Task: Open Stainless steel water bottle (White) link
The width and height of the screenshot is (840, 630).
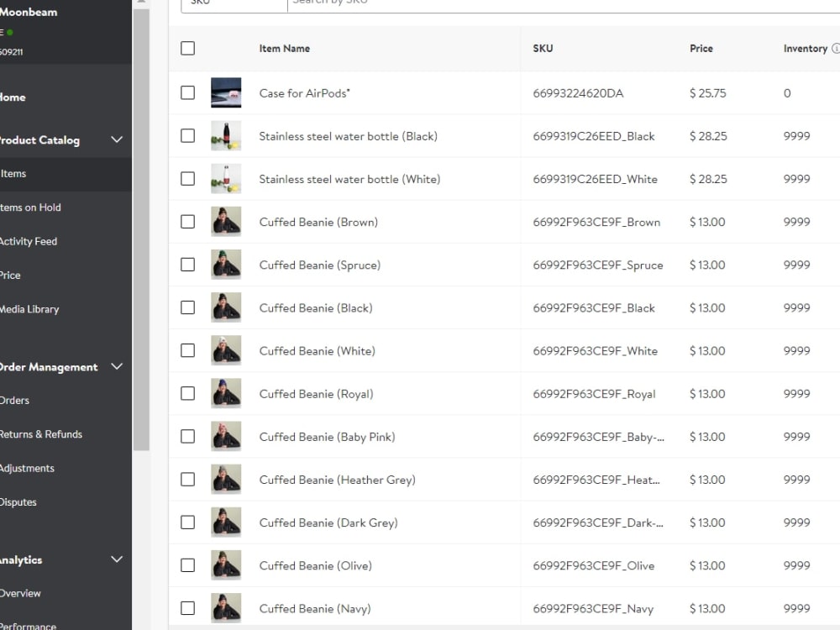Action: (349, 179)
